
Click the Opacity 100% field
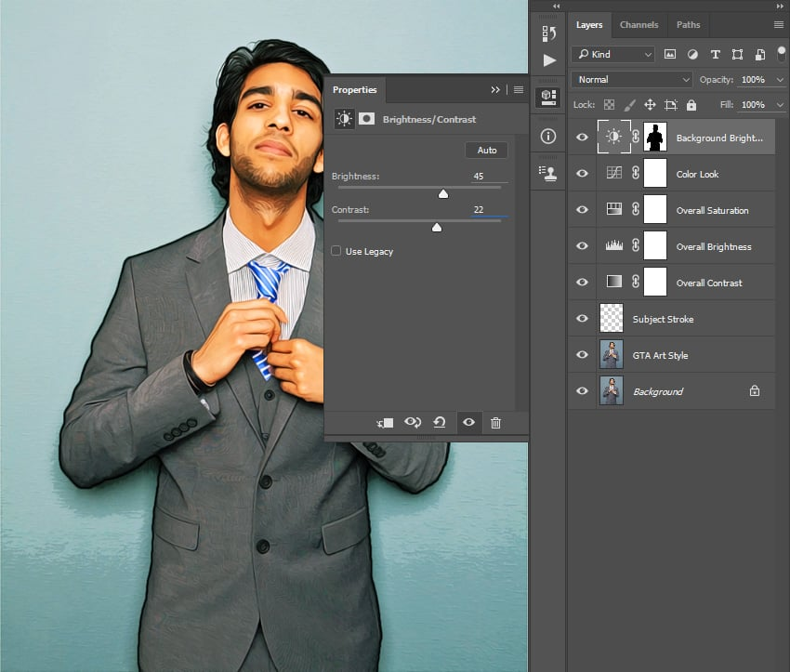[755, 80]
